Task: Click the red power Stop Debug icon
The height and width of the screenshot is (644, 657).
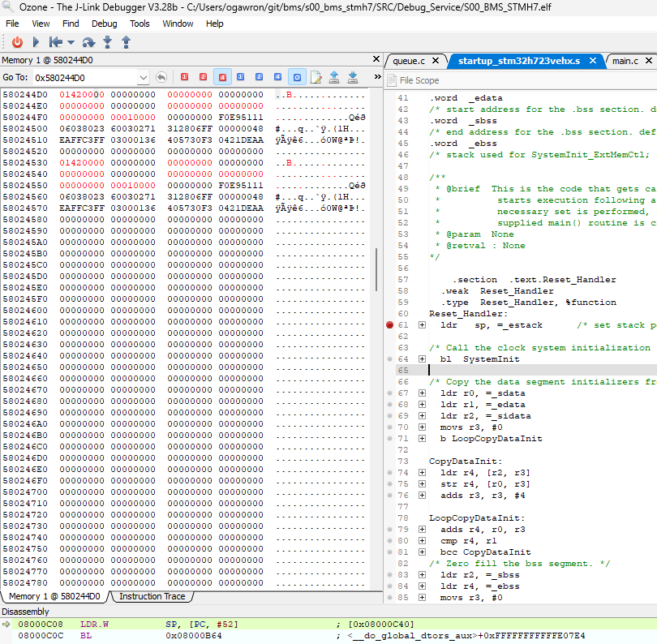Action: coord(17,42)
